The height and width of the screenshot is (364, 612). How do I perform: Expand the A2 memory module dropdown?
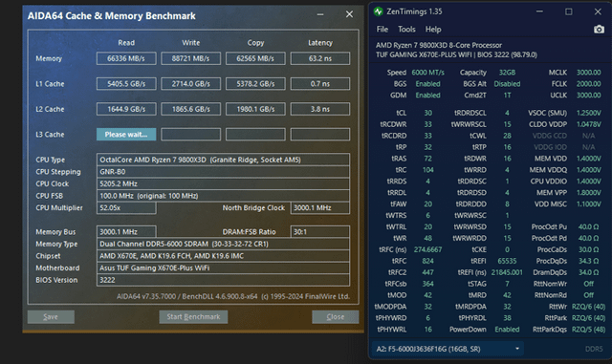448,349
